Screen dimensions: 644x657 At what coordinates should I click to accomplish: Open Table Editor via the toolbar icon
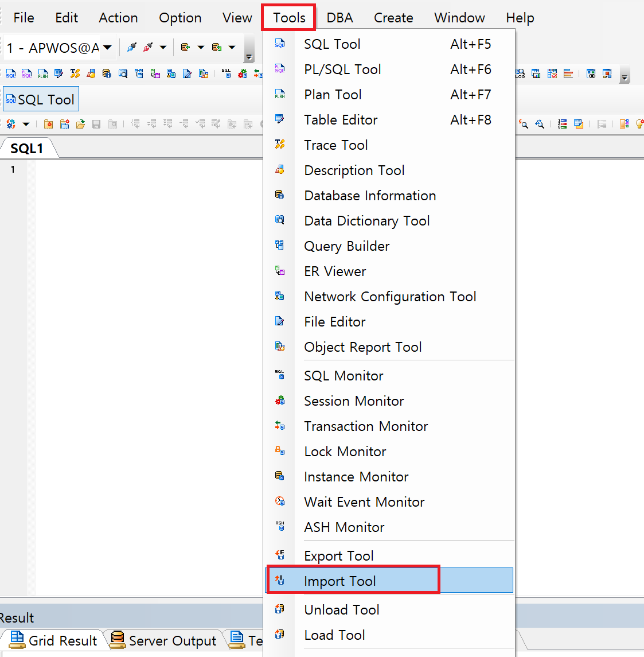point(58,74)
